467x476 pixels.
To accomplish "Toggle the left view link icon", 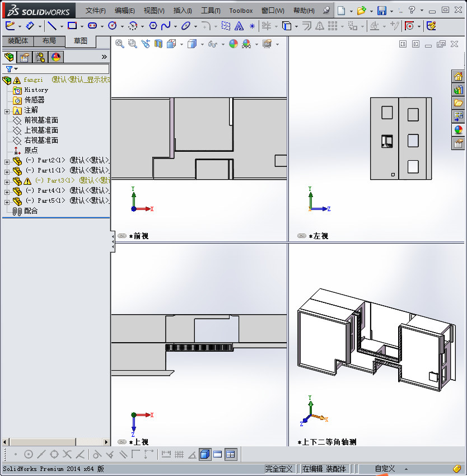I will click(x=302, y=236).
